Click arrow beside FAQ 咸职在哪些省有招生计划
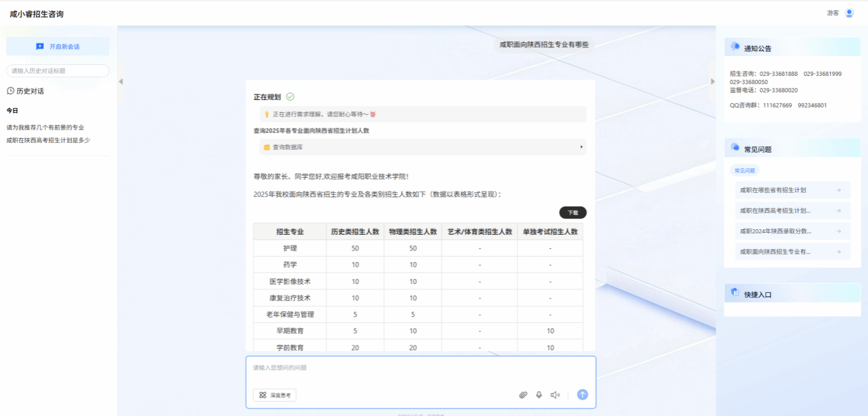Viewport: 868px width, 416px height. click(839, 190)
